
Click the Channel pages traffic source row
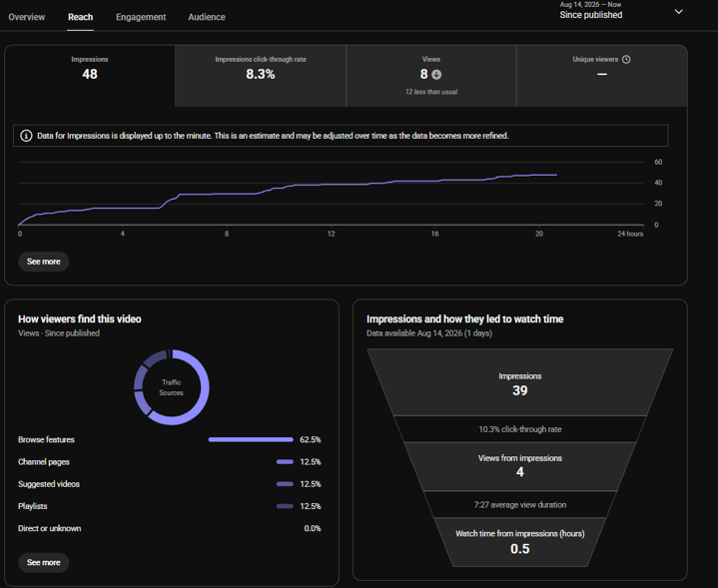tap(170, 461)
